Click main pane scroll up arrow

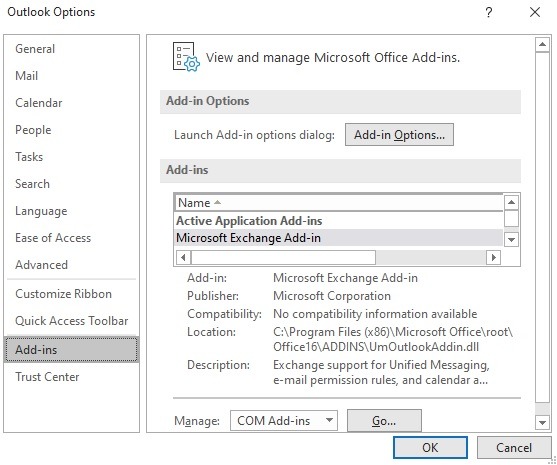pyautogui.click(x=542, y=44)
